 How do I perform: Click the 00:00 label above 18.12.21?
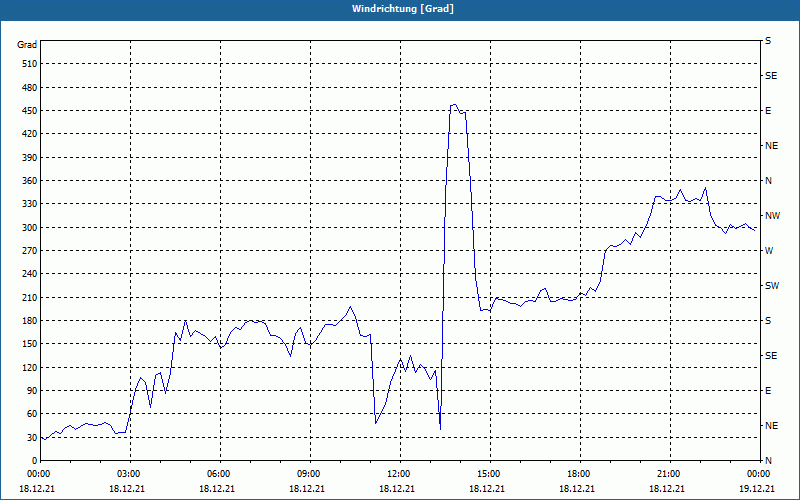[x=37, y=474]
